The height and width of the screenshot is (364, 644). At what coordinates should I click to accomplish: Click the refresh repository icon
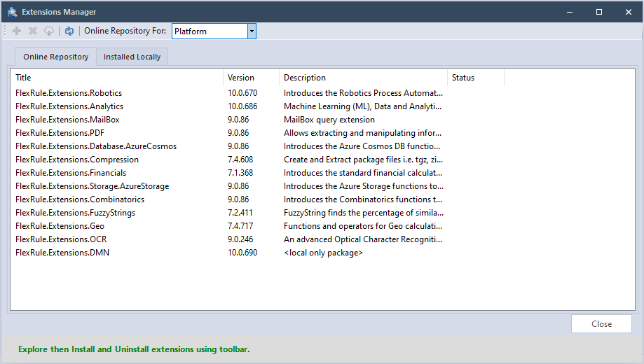point(69,31)
